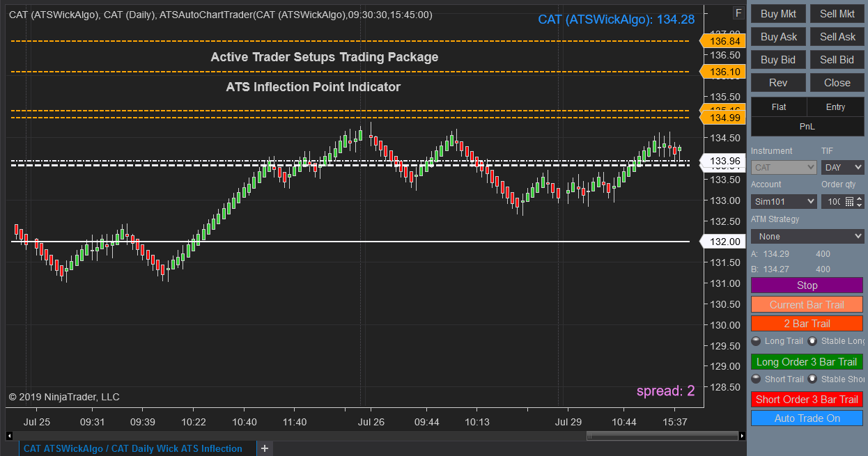Click the Buy Ask button
Image resolution: width=868 pixels, height=456 pixels.
[779, 37]
